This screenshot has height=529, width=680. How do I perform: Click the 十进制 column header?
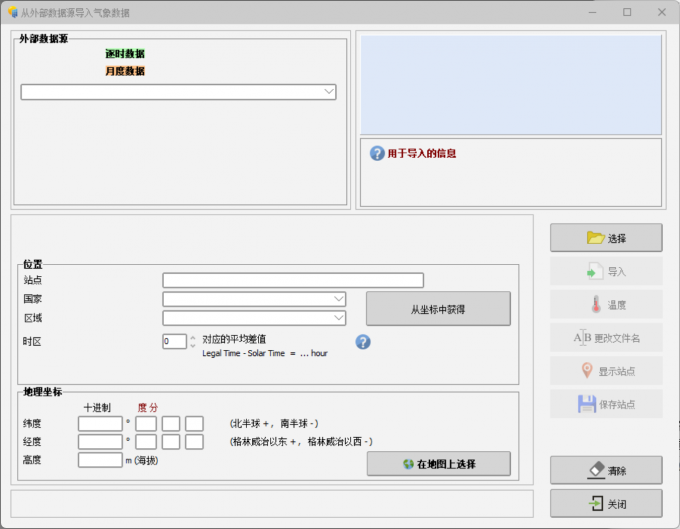click(97, 408)
